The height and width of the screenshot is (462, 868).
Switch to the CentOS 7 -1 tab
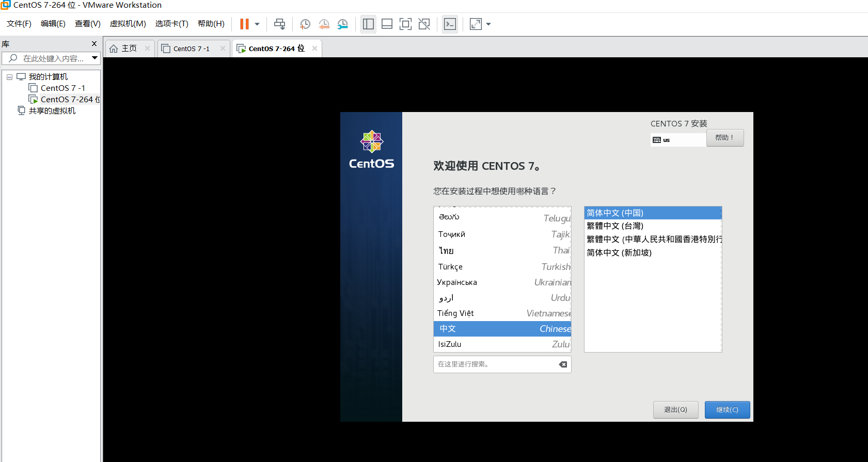click(186, 49)
